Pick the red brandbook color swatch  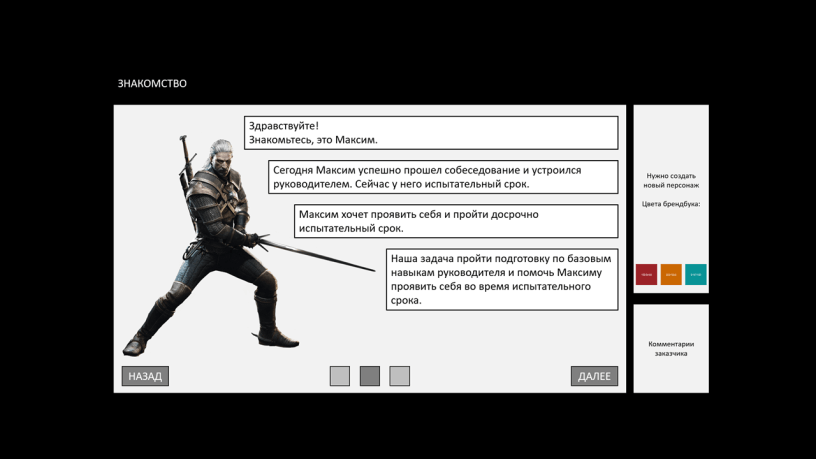pyautogui.click(x=646, y=274)
